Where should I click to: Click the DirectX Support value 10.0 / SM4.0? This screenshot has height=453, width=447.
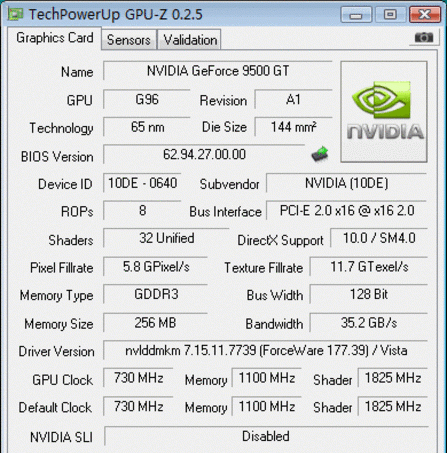379,238
